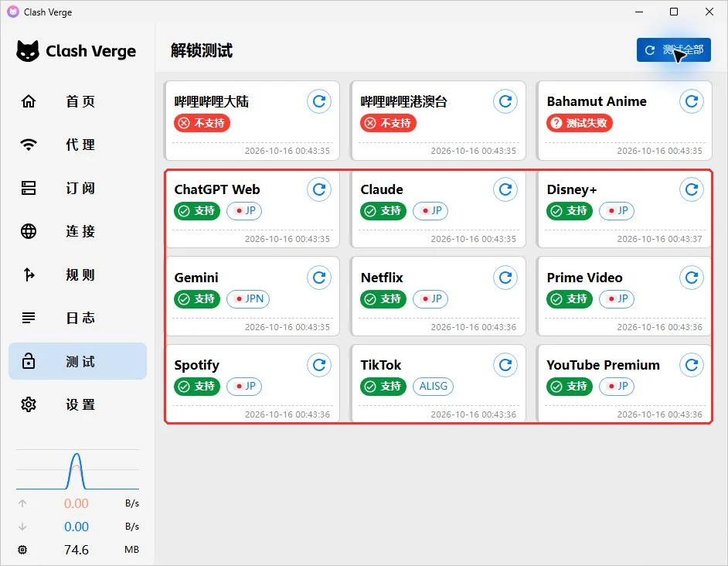Screen dimensions: 728x566
Task: Switch to the 连接 connections page
Action: [x=77, y=231]
